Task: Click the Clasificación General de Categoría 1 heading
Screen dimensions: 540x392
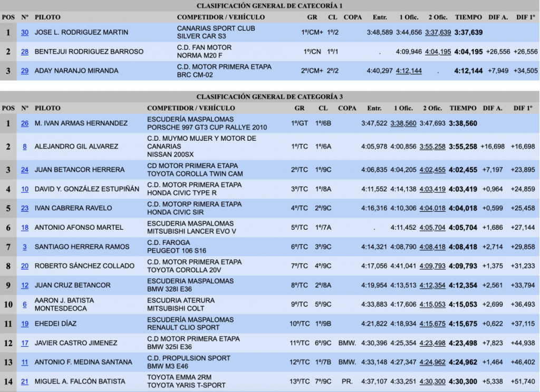Action: (269, 6)
